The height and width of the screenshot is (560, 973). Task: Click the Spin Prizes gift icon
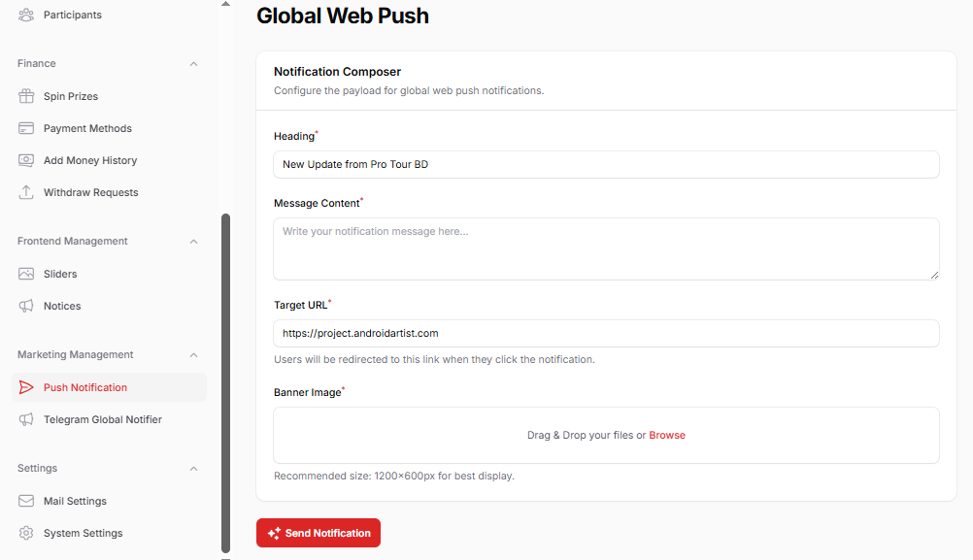click(x=26, y=96)
